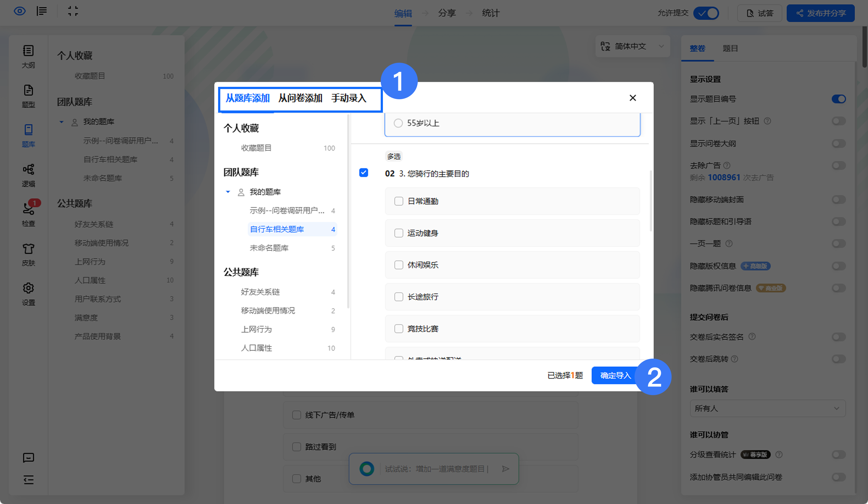The width and height of the screenshot is (868, 504).
Task: Click help icon next to 交卷后实名签名
Action: point(752,337)
